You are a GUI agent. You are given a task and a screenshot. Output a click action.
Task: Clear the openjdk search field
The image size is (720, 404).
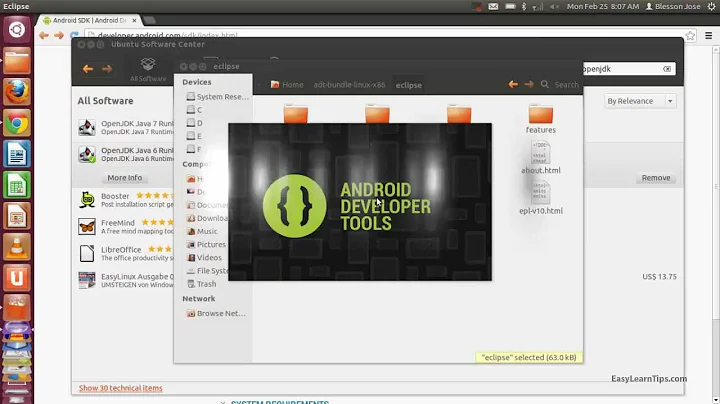pyautogui.click(x=667, y=69)
